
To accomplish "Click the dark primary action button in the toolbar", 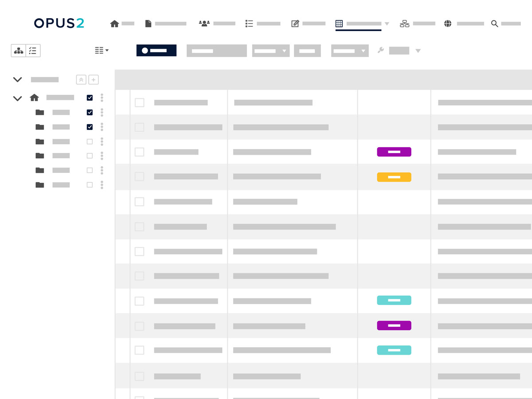I will point(156,50).
